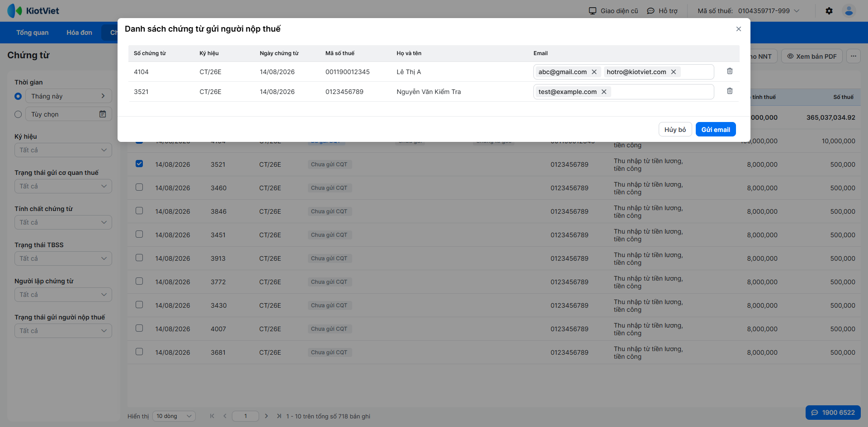Open Tháng này time dropdown
The width and height of the screenshot is (868, 427).
[x=69, y=96]
